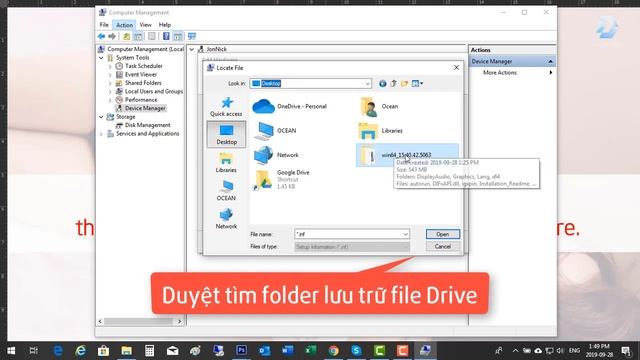640x360 pixels.
Task: Collapse the System Tools tree node
Action: click(101, 58)
